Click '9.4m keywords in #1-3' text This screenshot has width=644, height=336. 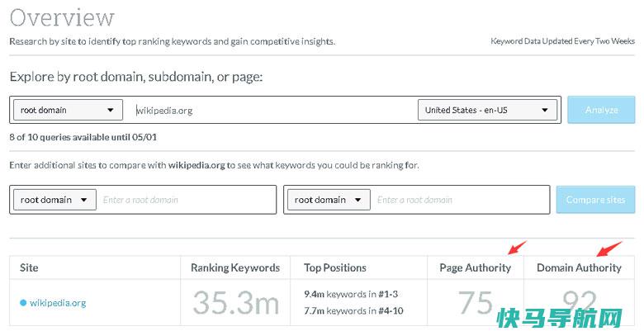coord(351,294)
